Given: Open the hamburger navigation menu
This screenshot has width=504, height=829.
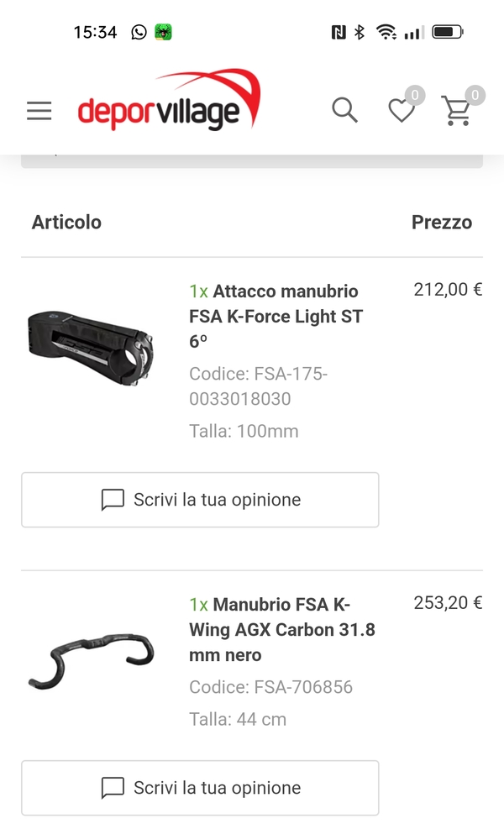Looking at the screenshot, I should (x=39, y=111).
